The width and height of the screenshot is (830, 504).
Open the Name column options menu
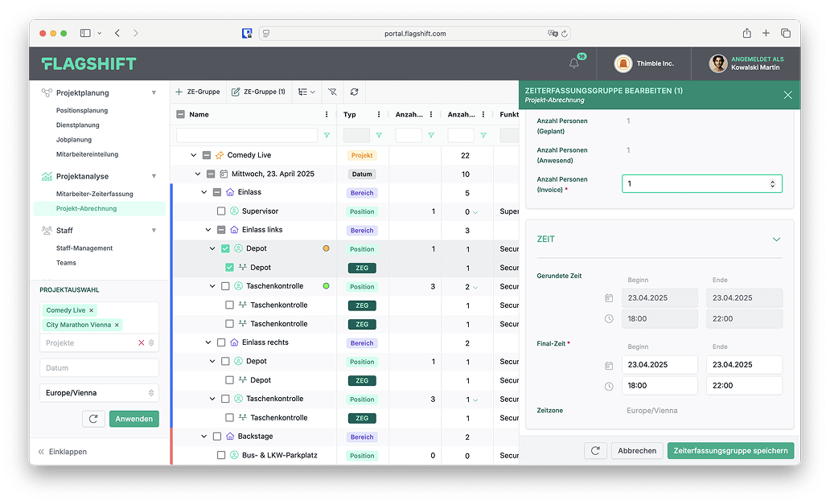point(327,114)
